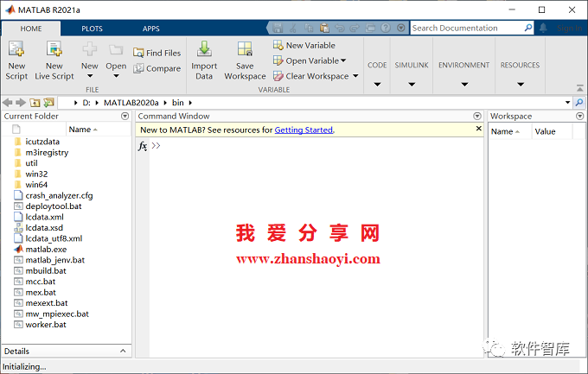Image resolution: width=588 pixels, height=374 pixels.
Task: Switch to the HOME tab
Action: (x=31, y=29)
